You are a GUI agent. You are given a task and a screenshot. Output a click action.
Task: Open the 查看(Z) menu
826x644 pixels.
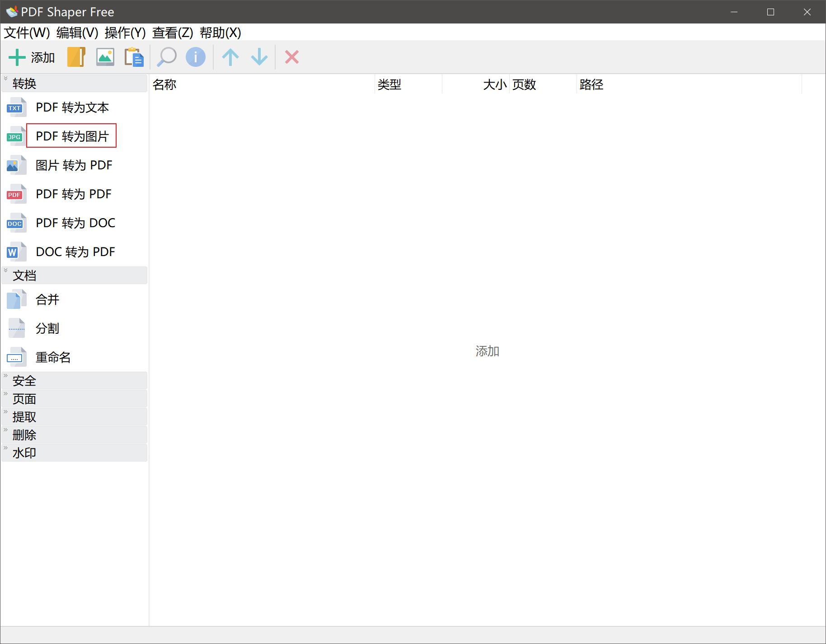[x=173, y=33]
